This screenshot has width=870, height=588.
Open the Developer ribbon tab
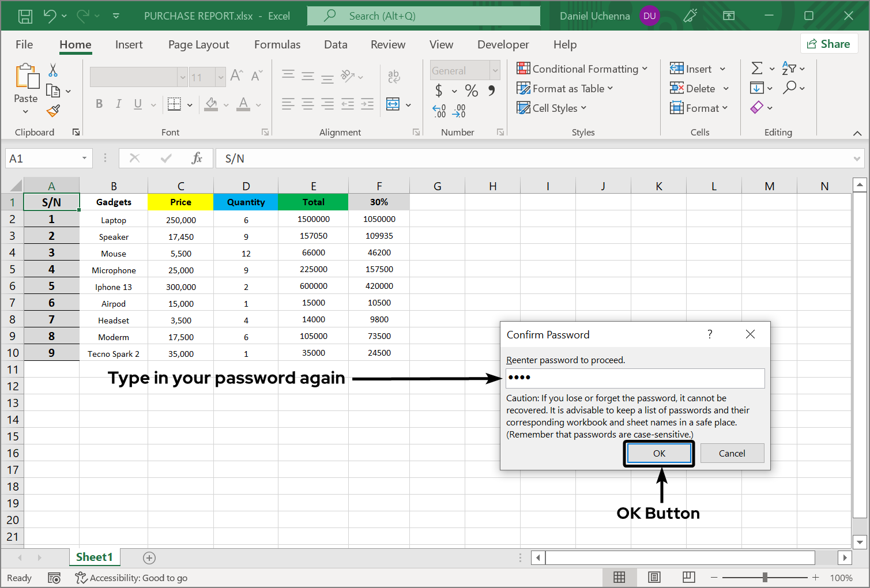(503, 44)
